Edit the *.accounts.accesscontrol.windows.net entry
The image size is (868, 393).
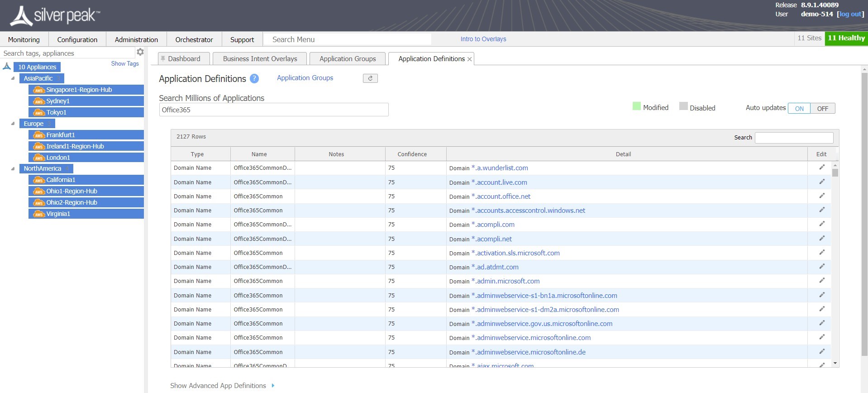point(822,210)
